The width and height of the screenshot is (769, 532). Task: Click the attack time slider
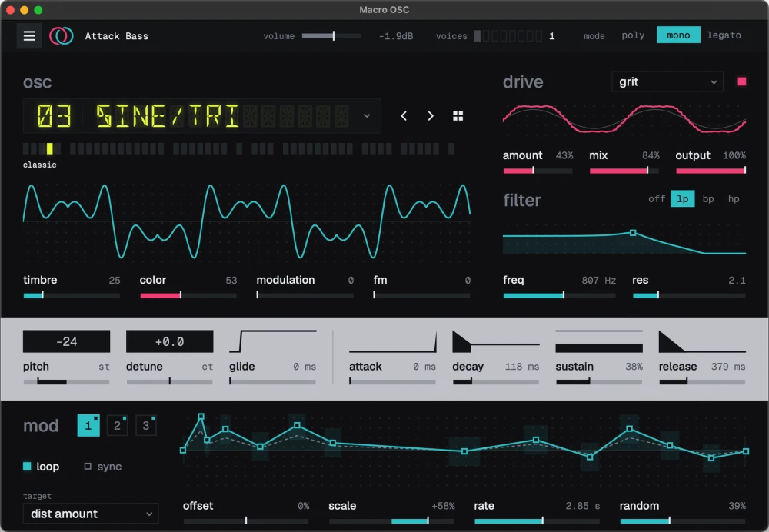(x=392, y=381)
